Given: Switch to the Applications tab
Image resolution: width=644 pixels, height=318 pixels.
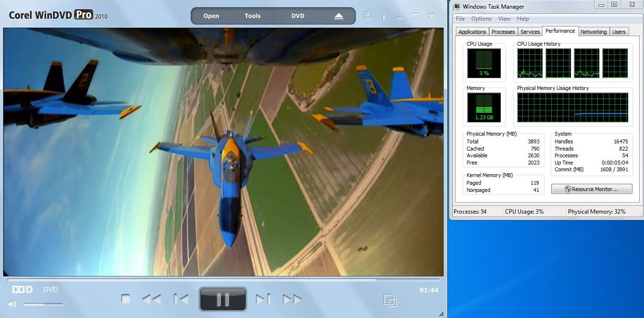Looking at the screenshot, I should point(472,32).
